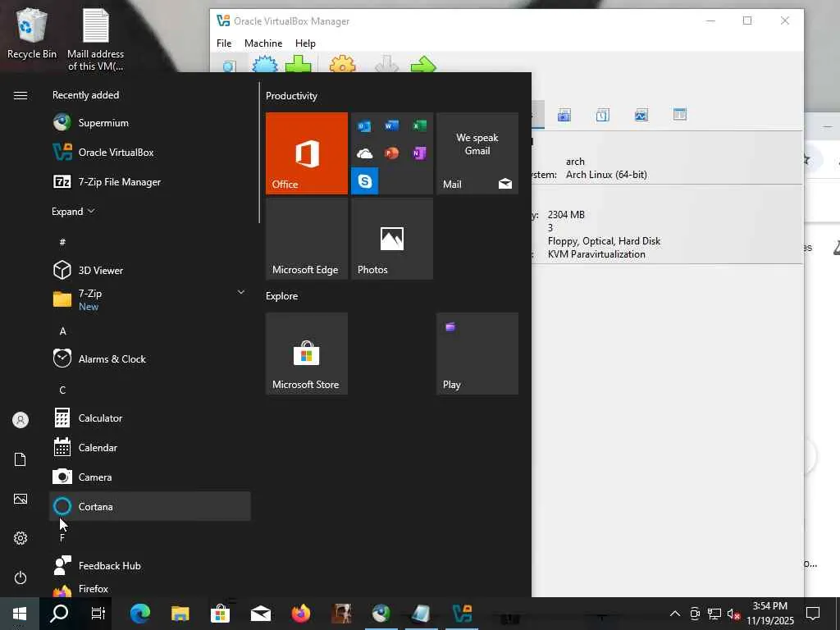Screen dimensions: 840x630
Task: Open the user account icon in the Start sidebar
Action: pyautogui.click(x=21, y=420)
